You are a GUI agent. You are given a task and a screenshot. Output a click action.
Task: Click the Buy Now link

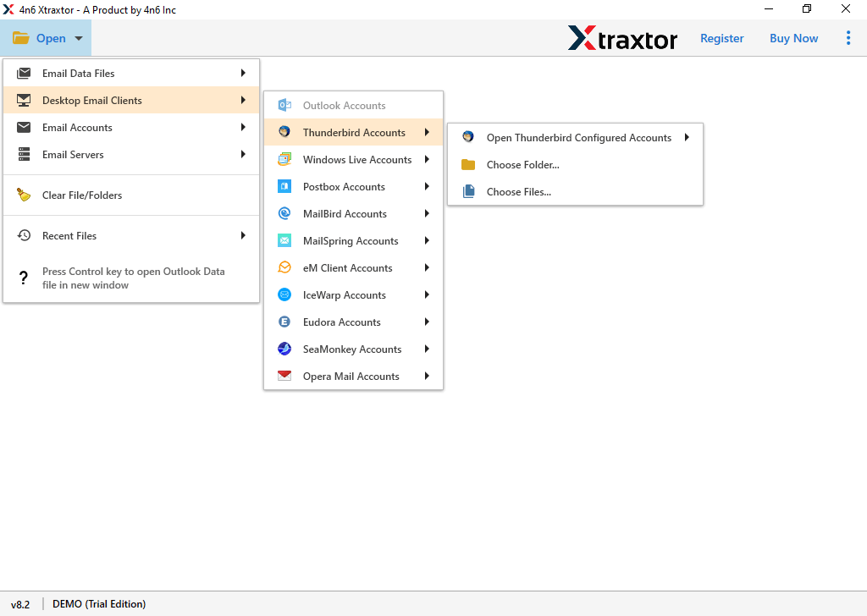pyautogui.click(x=793, y=38)
